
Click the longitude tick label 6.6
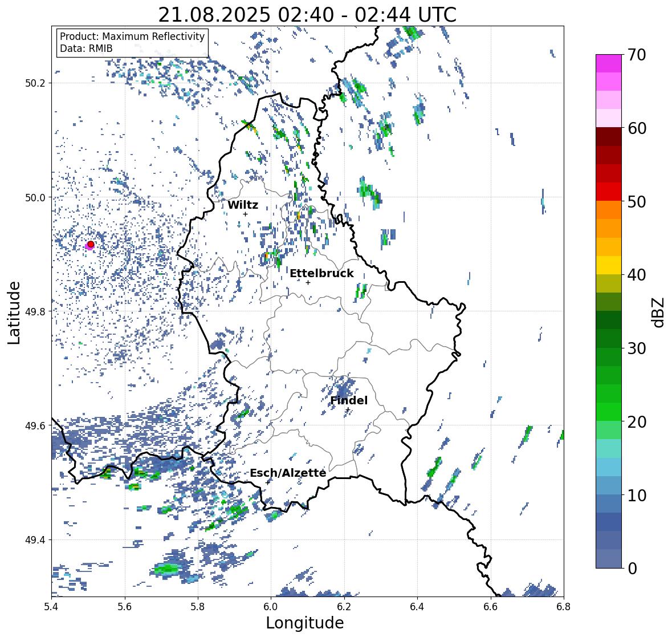[491, 606]
